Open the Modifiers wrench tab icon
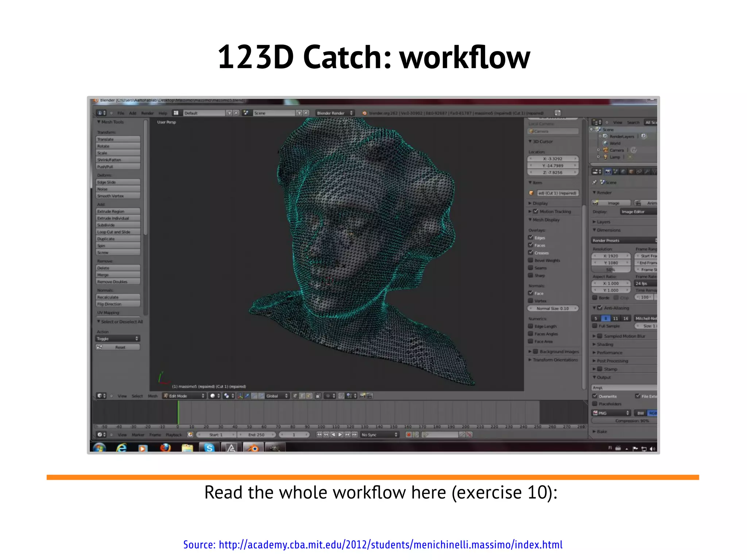The height and width of the screenshot is (560, 747). [646, 172]
